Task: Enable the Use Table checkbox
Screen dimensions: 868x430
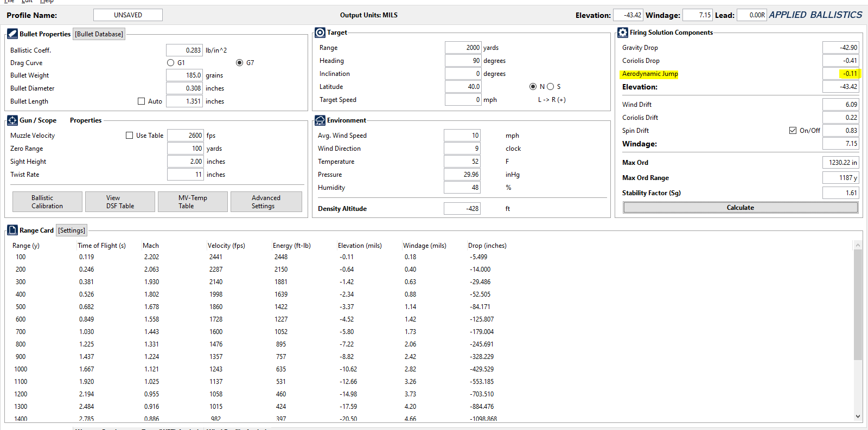Action: [129, 136]
